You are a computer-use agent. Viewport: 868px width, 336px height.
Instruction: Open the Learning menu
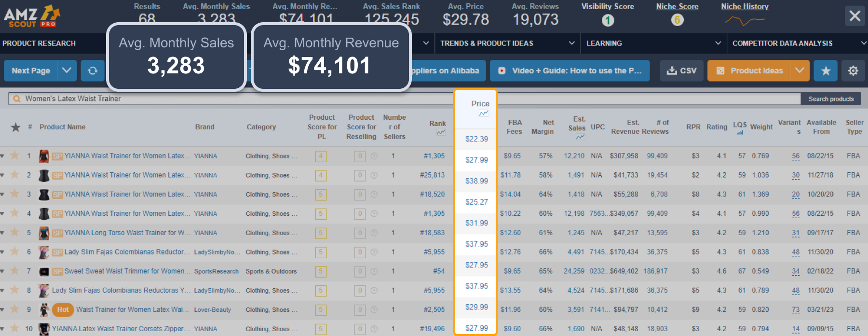coord(604,43)
